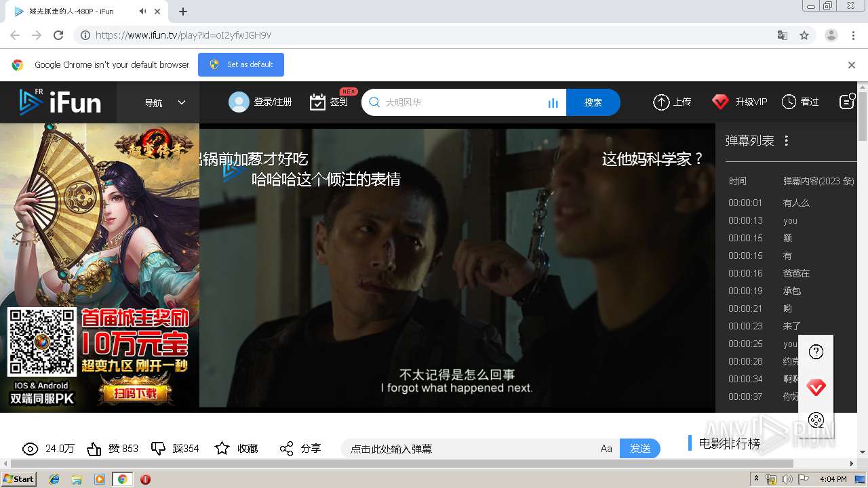Click the 发送 send button

click(640, 449)
